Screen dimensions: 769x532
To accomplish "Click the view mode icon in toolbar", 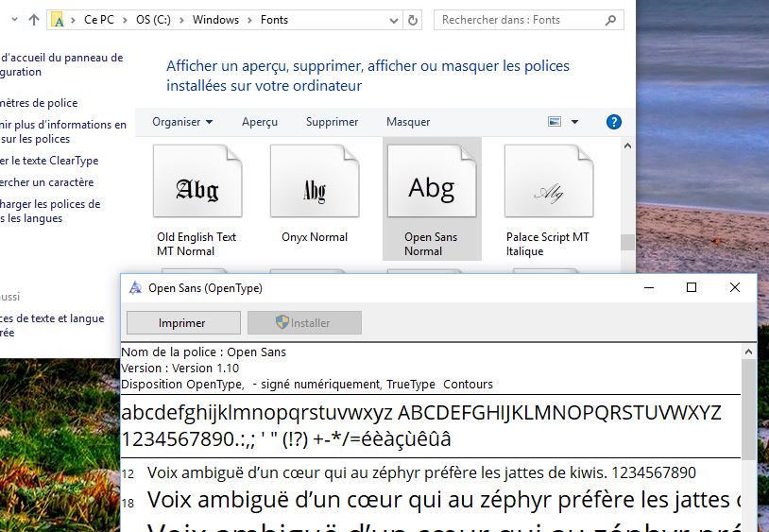I will 555,122.
